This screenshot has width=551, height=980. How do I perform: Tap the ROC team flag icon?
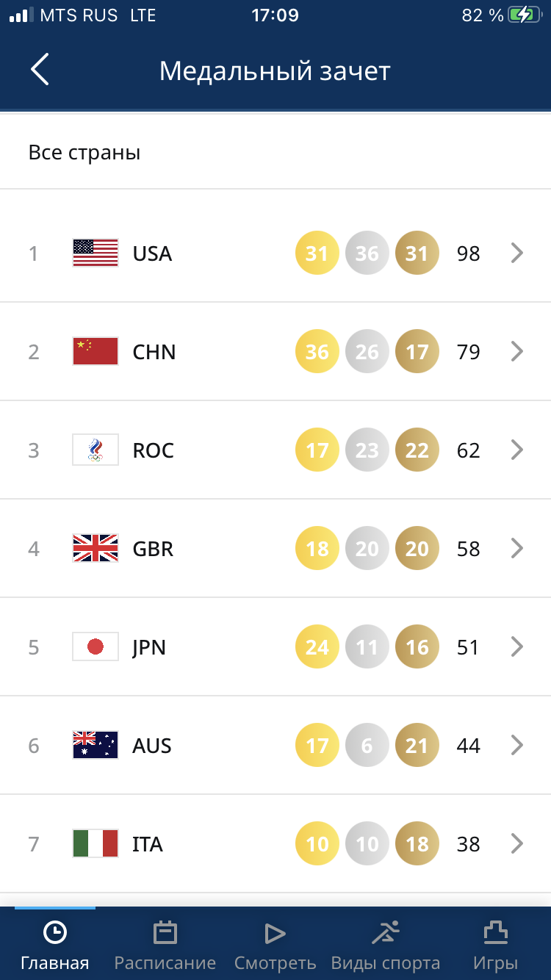[96, 450]
